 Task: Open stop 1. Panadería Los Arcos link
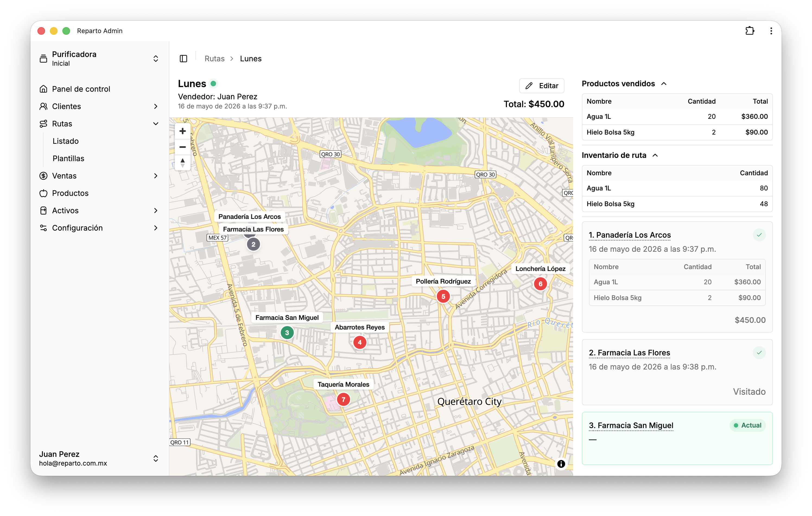tap(630, 235)
